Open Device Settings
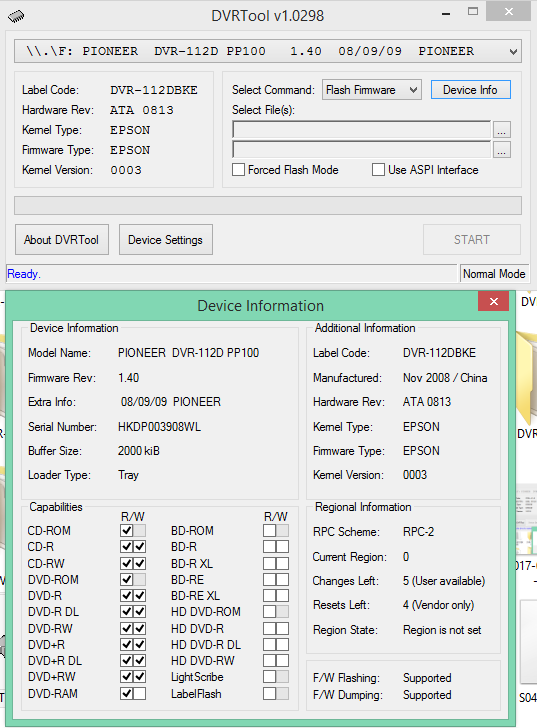The height and width of the screenshot is (728, 537). pyautogui.click(x=166, y=240)
